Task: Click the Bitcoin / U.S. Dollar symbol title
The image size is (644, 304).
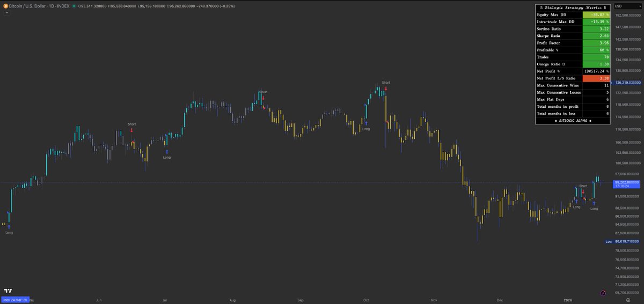Action: (x=31, y=5)
